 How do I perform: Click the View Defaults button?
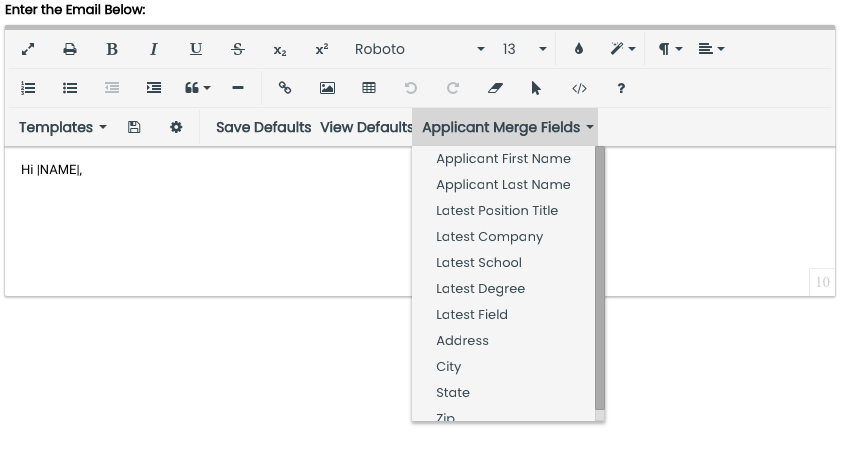coord(366,127)
